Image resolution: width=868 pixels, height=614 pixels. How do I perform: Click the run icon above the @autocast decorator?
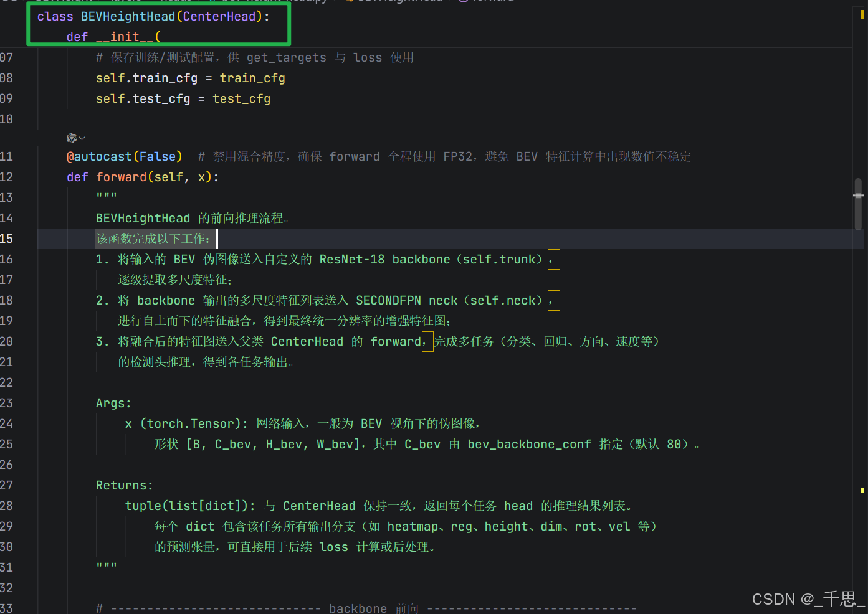(x=71, y=137)
